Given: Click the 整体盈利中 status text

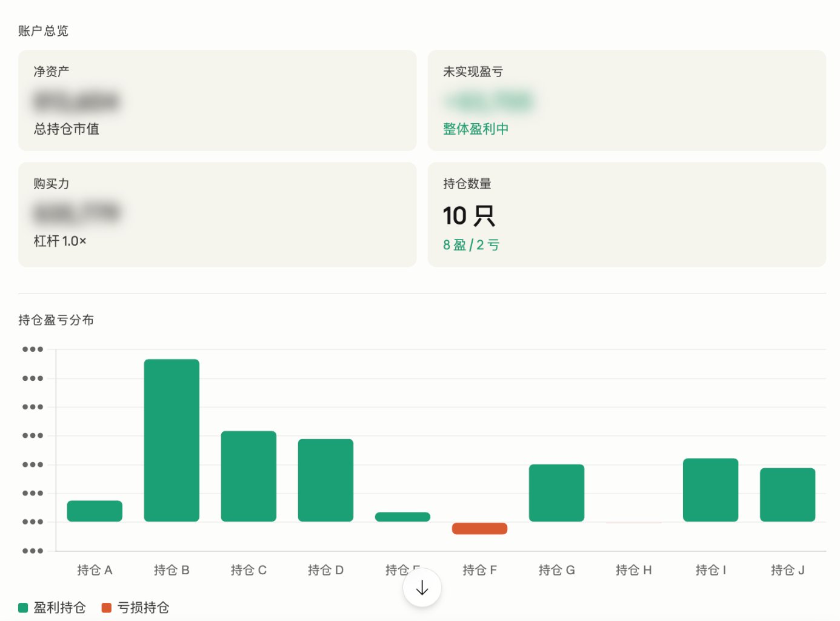Looking at the screenshot, I should pos(476,129).
